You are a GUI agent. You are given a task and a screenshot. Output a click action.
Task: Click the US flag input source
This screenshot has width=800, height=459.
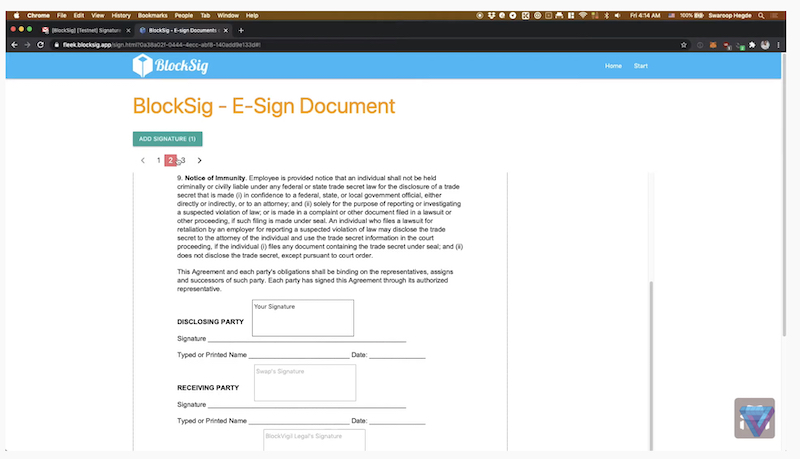[671, 15]
